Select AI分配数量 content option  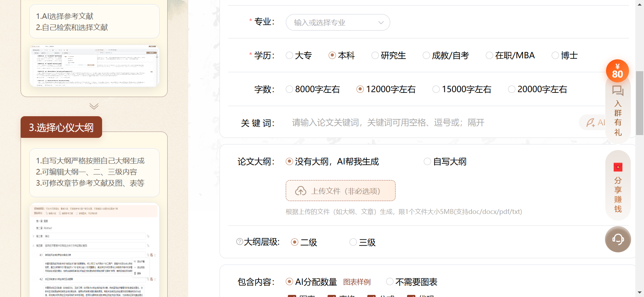point(289,282)
